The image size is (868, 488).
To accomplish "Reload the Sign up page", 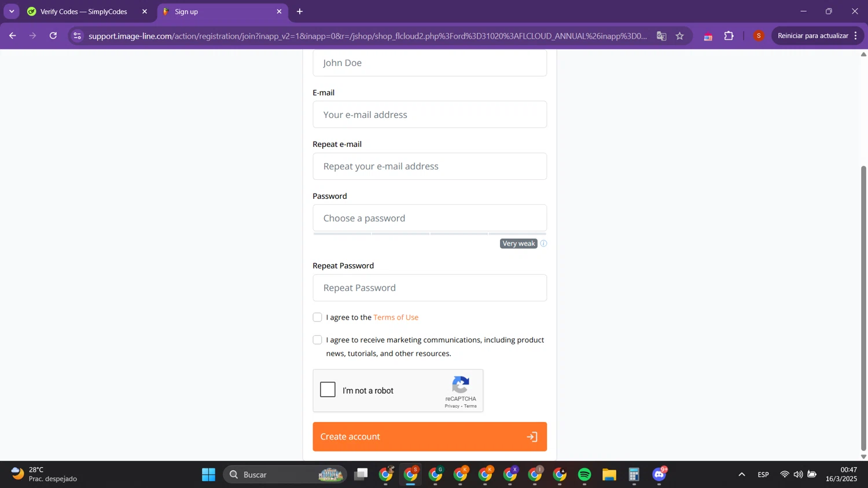I will click(x=53, y=36).
